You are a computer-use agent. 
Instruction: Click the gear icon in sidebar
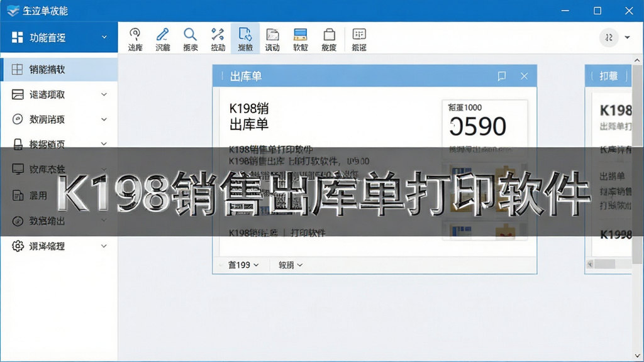coord(18,246)
